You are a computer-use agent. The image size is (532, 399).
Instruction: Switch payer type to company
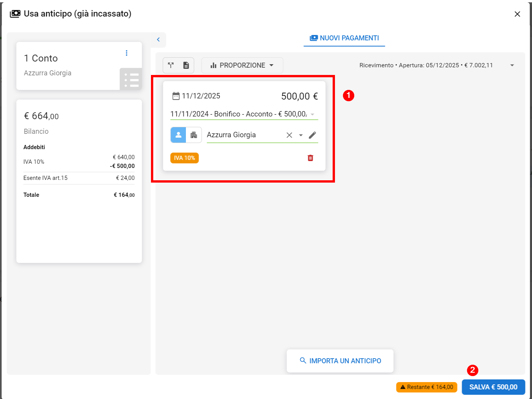coord(194,135)
